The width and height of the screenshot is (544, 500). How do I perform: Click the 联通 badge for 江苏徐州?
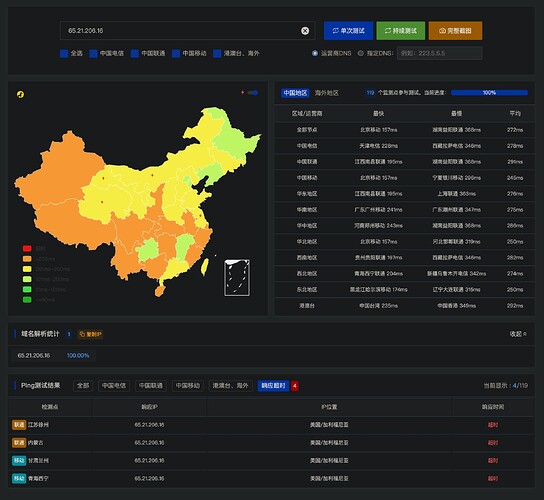(x=19, y=425)
